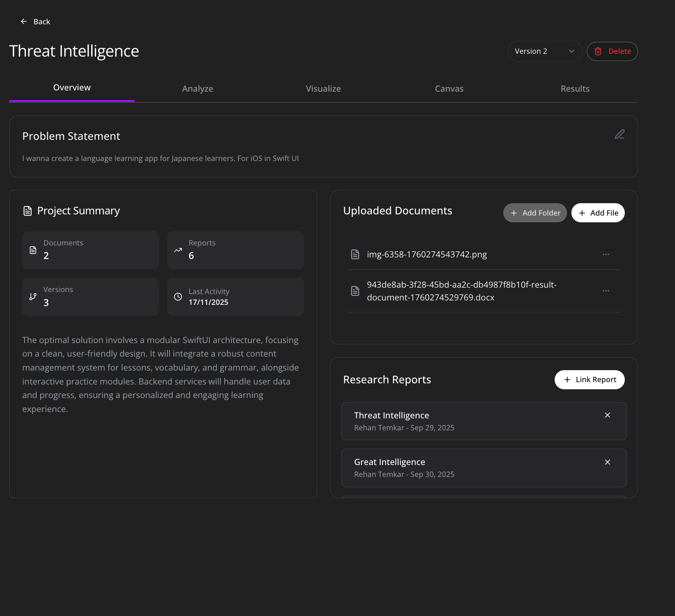Click the Documents file icon showing count 2
Viewport: 675px width, 616px height.
click(33, 250)
